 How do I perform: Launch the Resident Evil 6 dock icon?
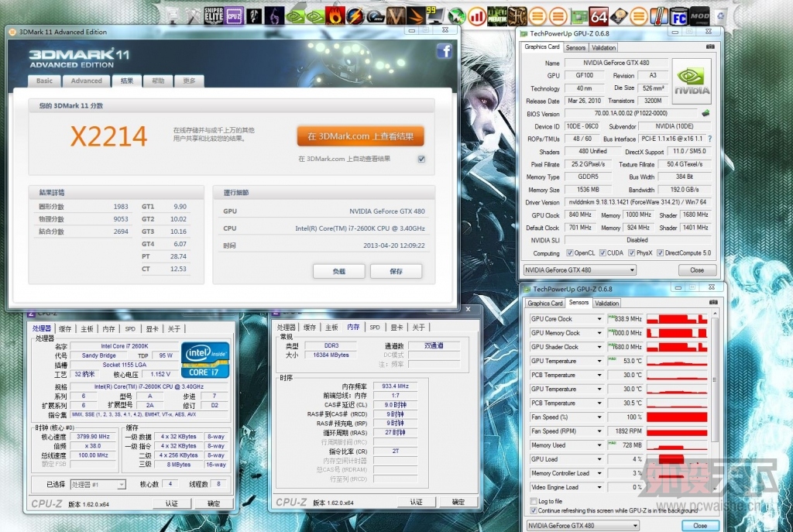274,15
